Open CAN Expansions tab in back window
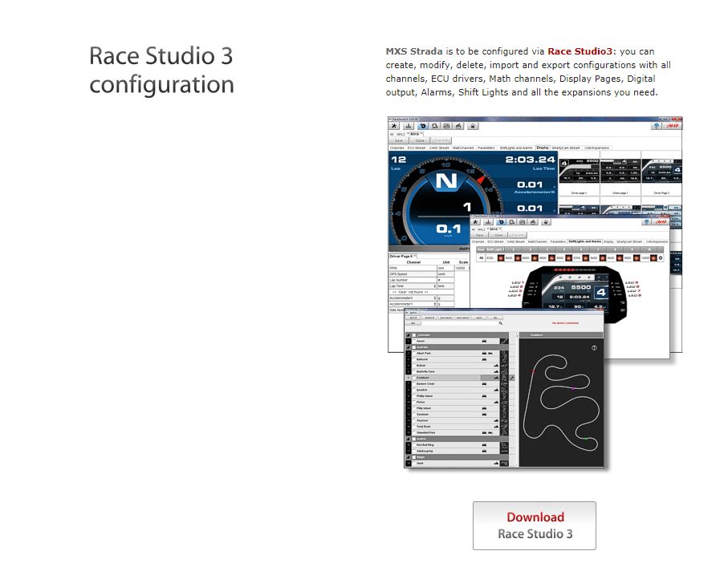This screenshot has width=728, height=567. click(x=597, y=148)
